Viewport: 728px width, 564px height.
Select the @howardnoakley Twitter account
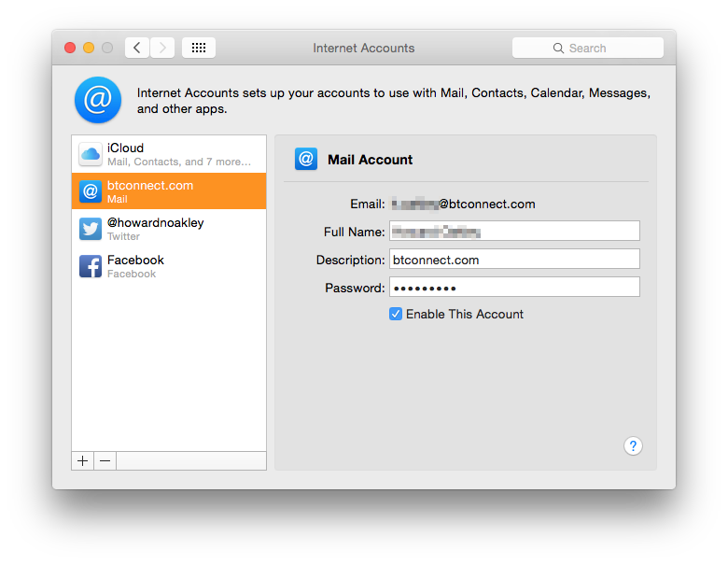pyautogui.click(x=169, y=229)
